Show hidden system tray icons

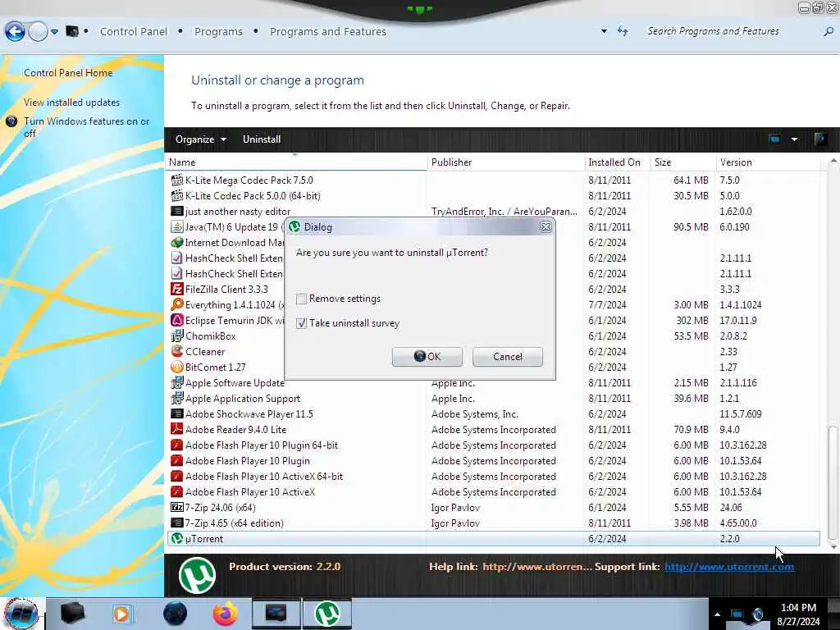point(717,614)
